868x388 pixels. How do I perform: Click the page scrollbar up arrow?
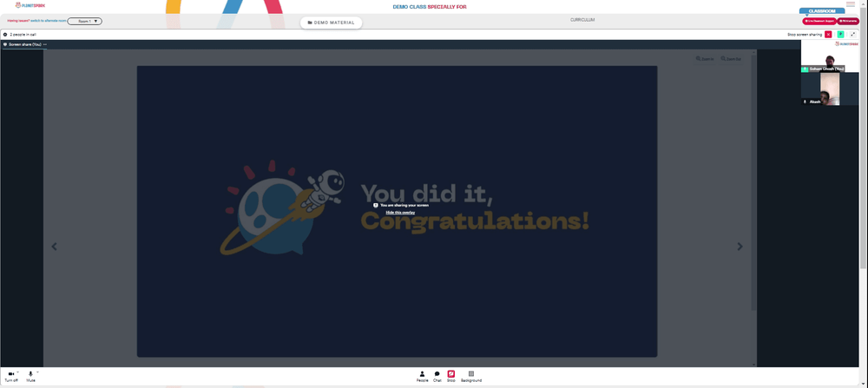pos(865,3)
